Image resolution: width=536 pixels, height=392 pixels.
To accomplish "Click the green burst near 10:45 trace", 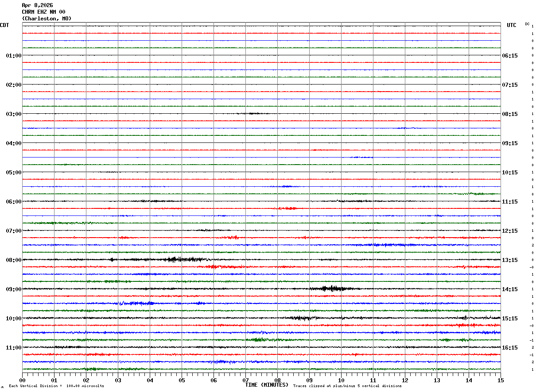I will (x=262, y=340).
